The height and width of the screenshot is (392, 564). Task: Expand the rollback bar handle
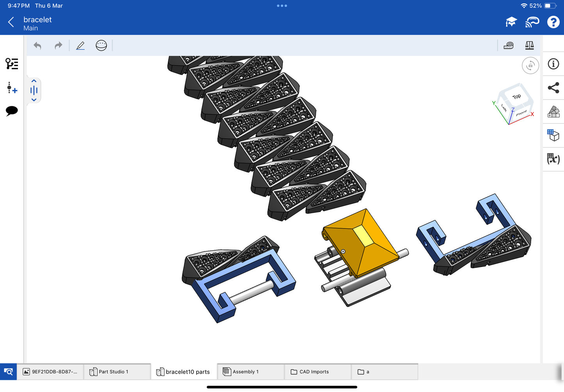(34, 91)
